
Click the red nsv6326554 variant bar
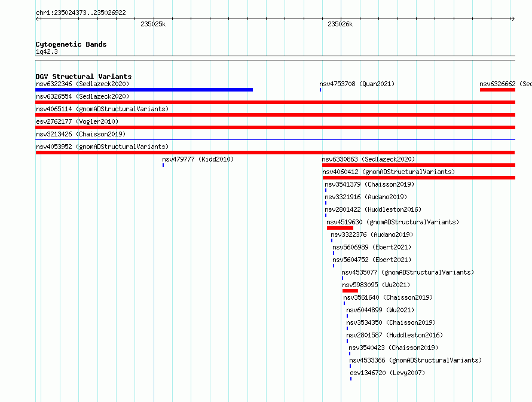275,102
